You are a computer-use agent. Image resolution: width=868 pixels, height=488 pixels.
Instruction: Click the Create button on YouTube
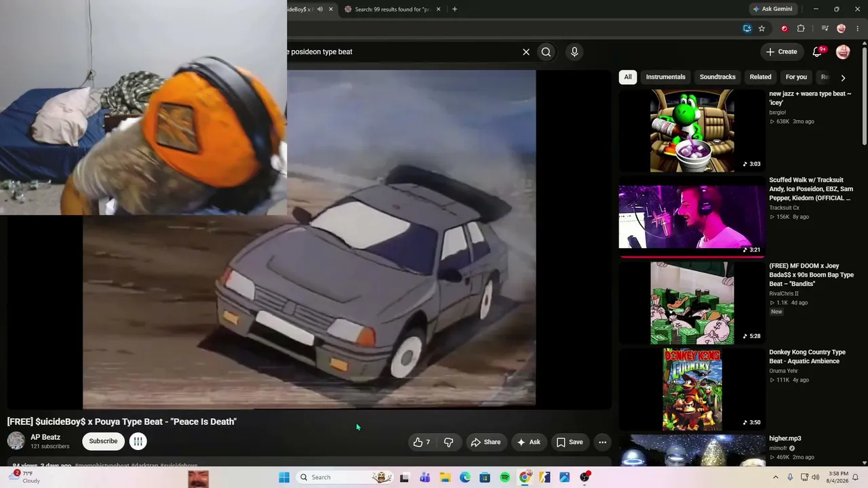pos(781,52)
